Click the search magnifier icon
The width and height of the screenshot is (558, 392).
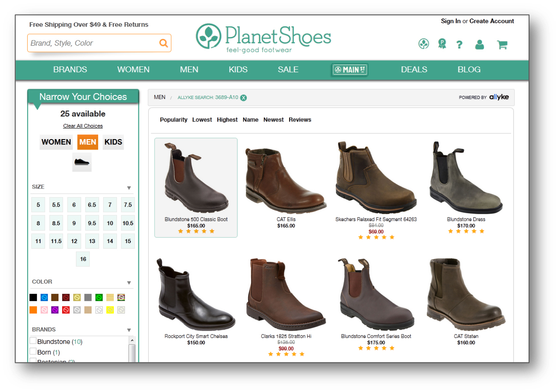164,43
